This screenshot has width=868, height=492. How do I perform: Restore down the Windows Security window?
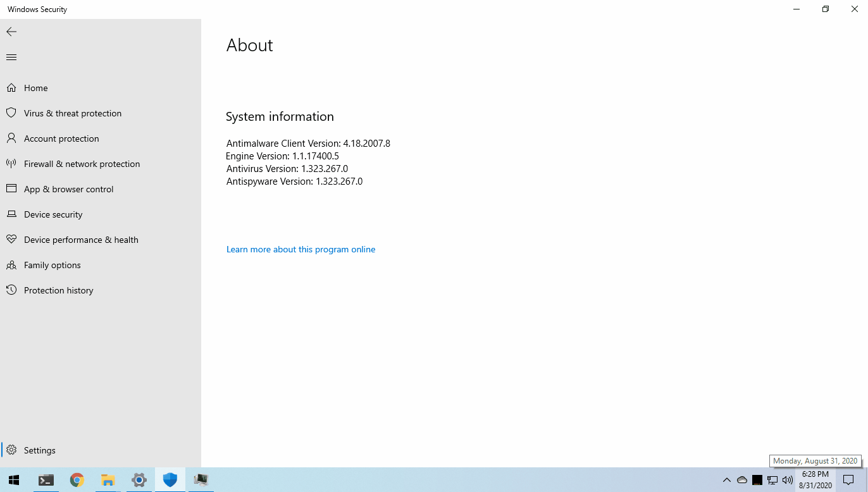[825, 9]
